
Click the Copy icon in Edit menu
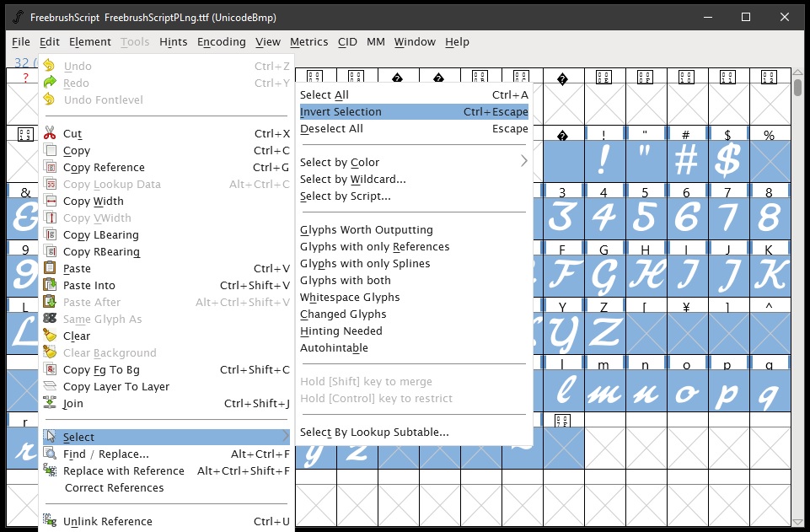pos(50,150)
